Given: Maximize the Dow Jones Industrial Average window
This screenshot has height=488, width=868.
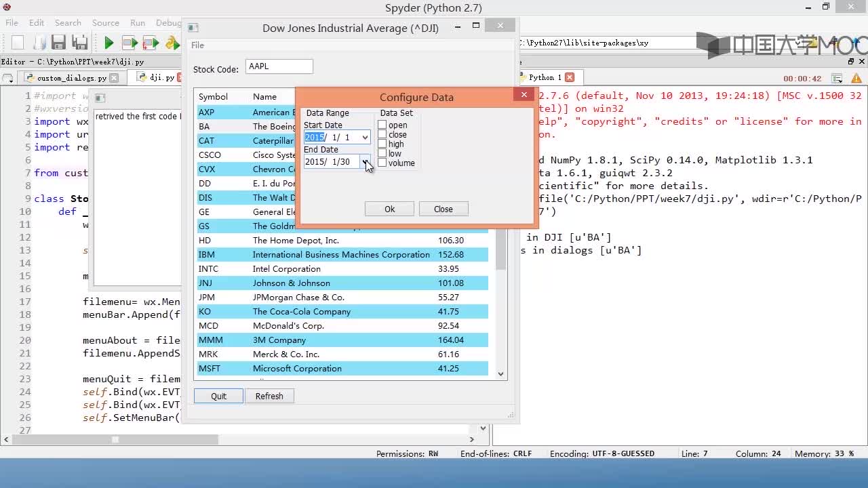Looking at the screenshot, I should 476,26.
